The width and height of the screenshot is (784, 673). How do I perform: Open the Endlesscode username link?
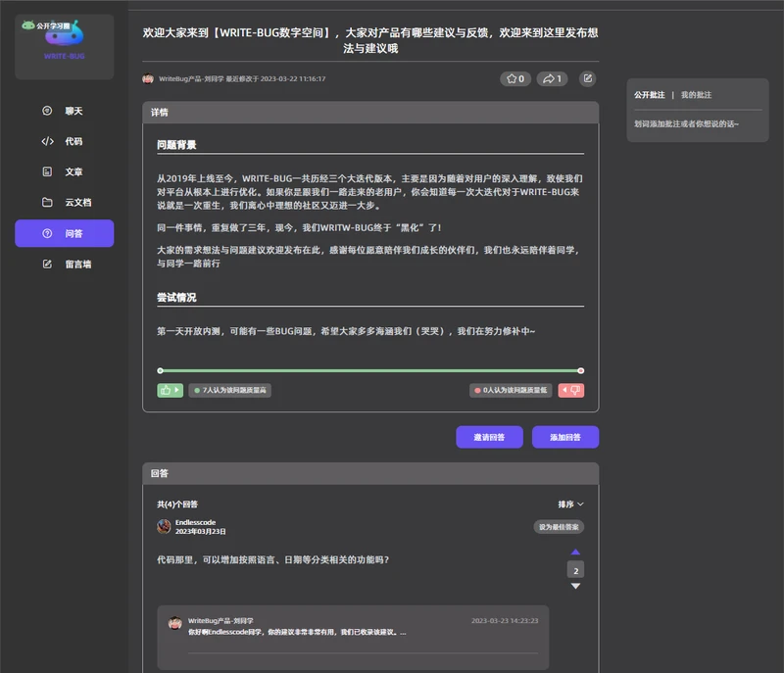[x=195, y=522]
